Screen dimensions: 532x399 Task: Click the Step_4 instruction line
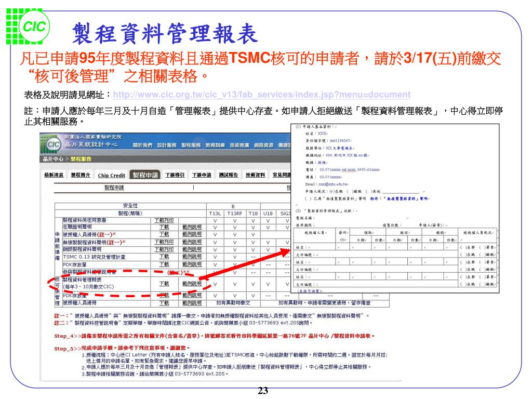(x=215, y=336)
